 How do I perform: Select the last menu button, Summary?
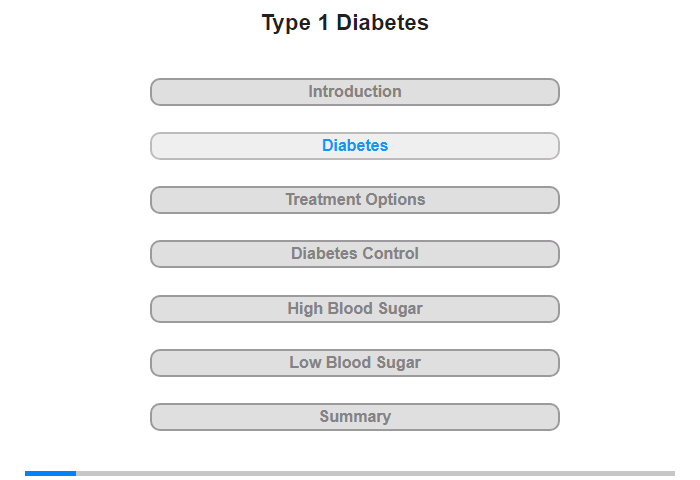click(x=354, y=417)
